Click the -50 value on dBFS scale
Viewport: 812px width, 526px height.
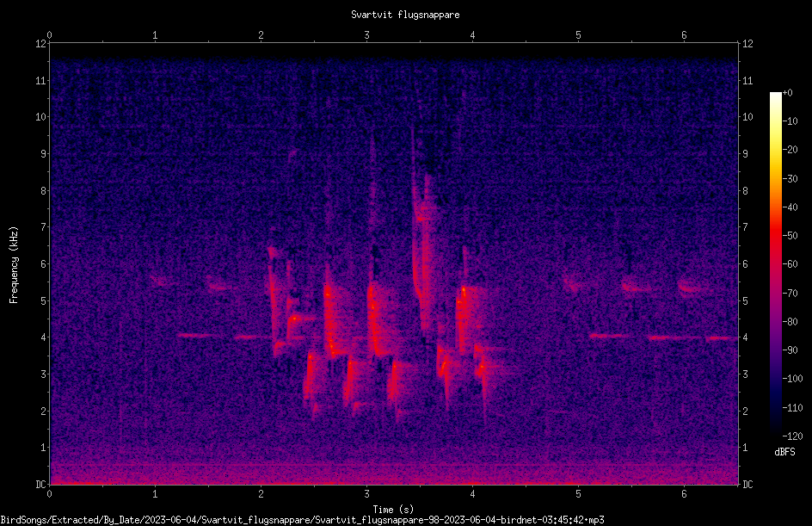tap(790, 235)
